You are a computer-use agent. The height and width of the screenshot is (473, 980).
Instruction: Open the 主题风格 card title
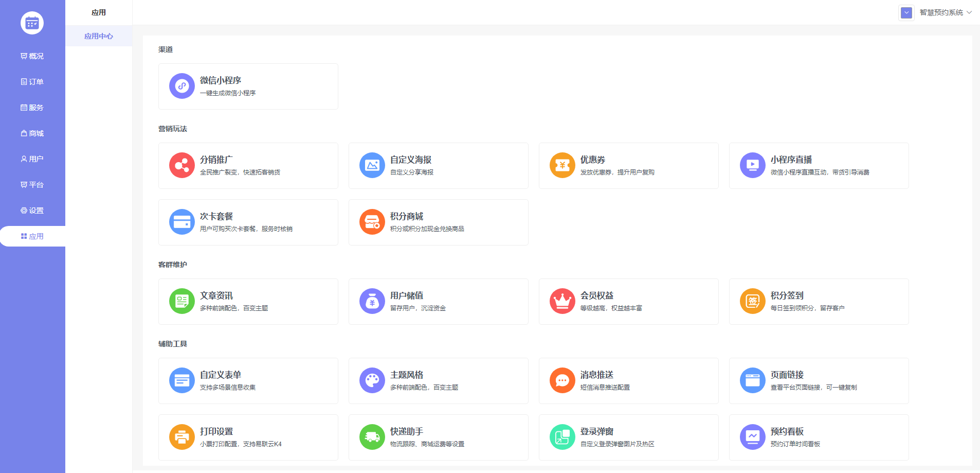407,375
